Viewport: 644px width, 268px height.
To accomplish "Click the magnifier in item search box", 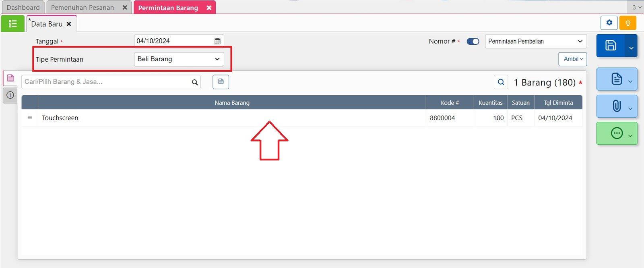I will coord(195,82).
